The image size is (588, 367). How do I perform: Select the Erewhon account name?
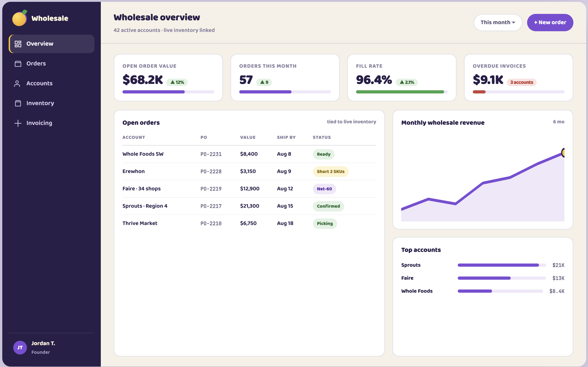(x=133, y=171)
